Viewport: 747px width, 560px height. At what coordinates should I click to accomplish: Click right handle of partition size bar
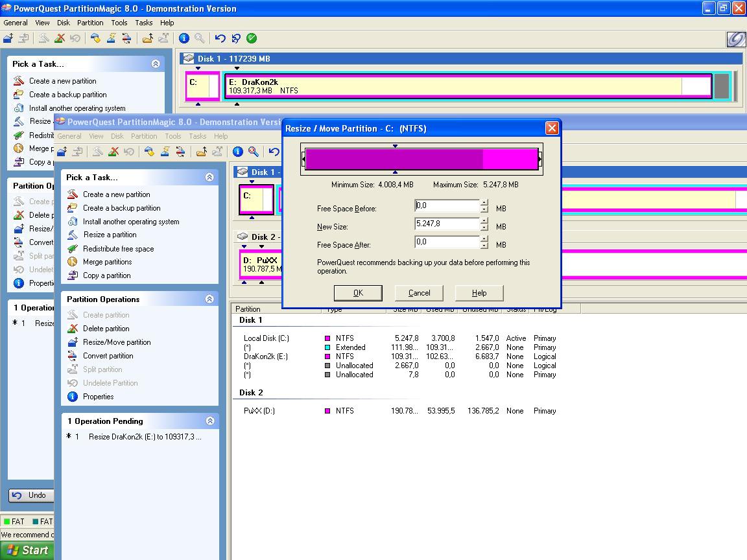[539, 159]
